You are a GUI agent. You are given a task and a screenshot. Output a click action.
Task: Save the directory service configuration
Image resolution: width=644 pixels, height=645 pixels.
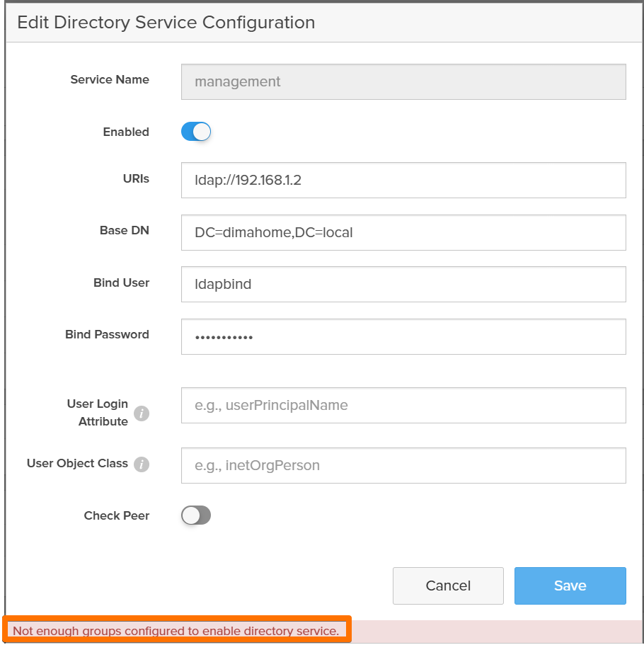[x=570, y=586]
